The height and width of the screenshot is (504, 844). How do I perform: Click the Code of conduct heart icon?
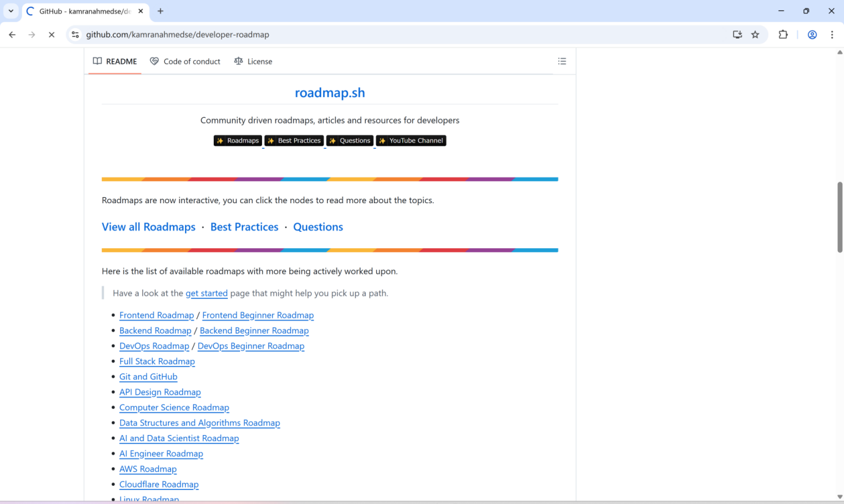(155, 61)
